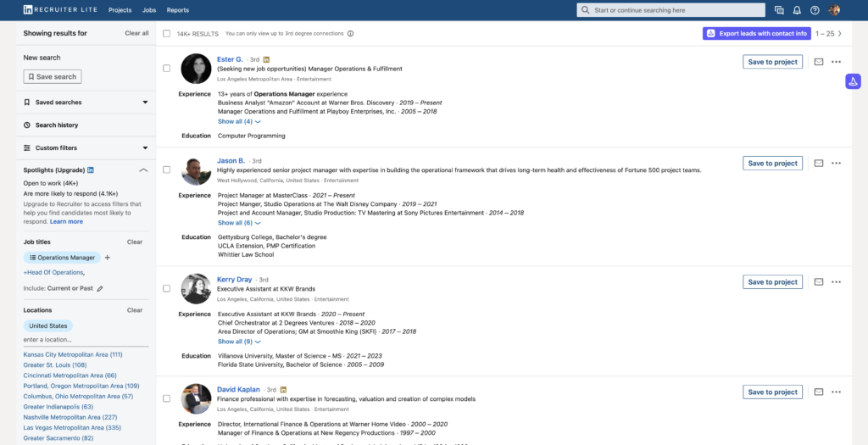Save Jason B. to project

point(772,164)
